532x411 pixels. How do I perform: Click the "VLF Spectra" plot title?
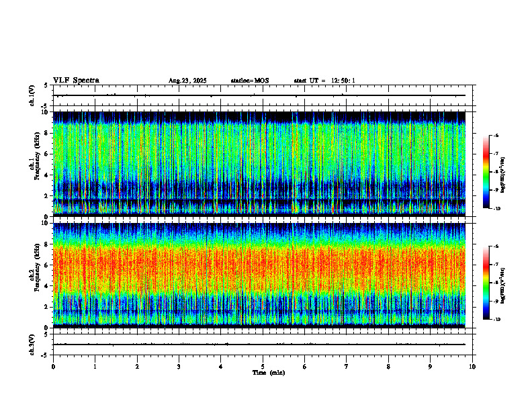click(76, 81)
